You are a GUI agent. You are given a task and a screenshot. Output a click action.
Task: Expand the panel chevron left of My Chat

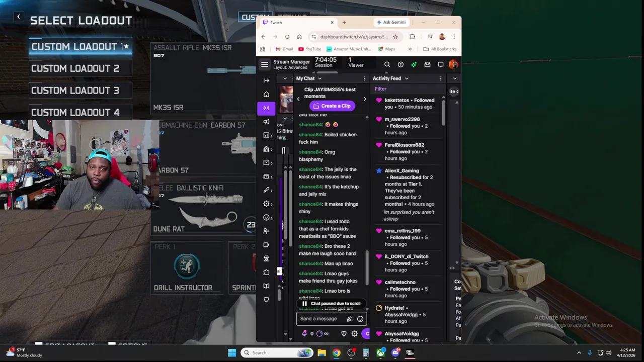coord(285,78)
